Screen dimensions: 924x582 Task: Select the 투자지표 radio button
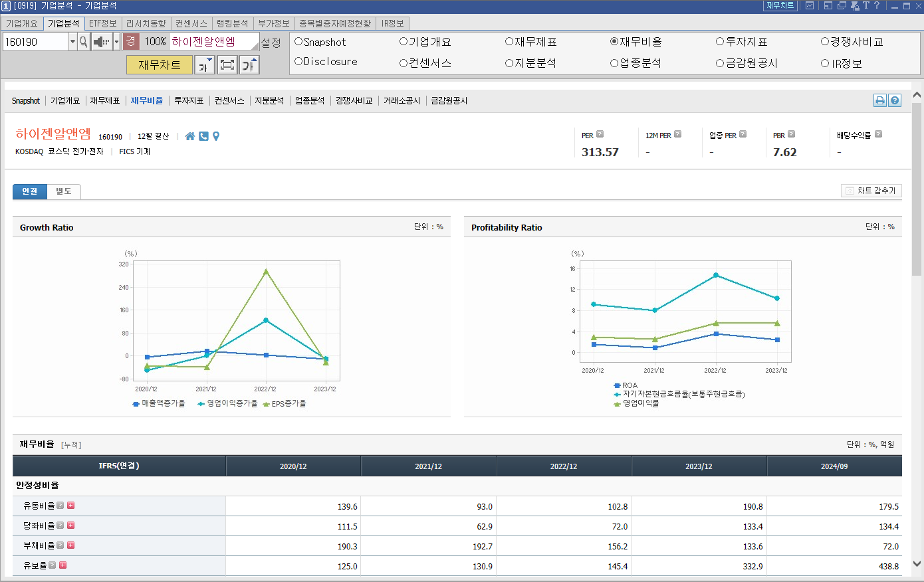tap(720, 41)
